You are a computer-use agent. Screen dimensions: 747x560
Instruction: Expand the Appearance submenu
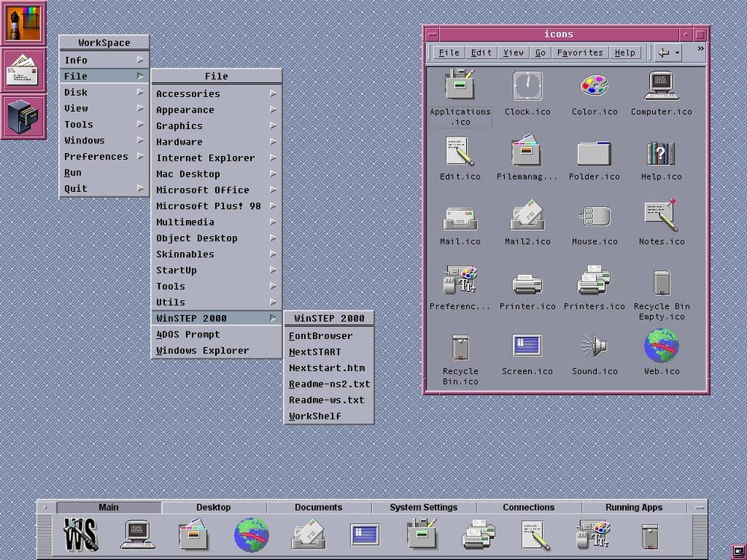pyautogui.click(x=217, y=110)
